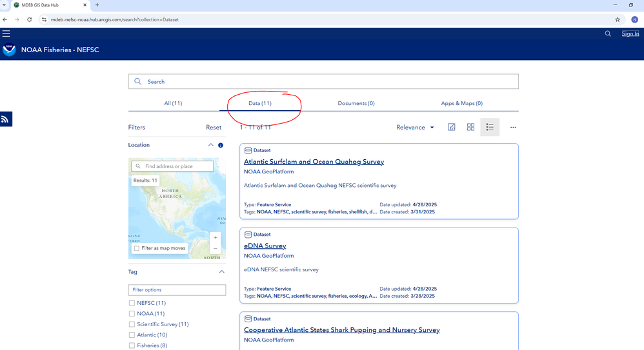
Task: Open the more options ellipsis menu
Action: (x=513, y=127)
